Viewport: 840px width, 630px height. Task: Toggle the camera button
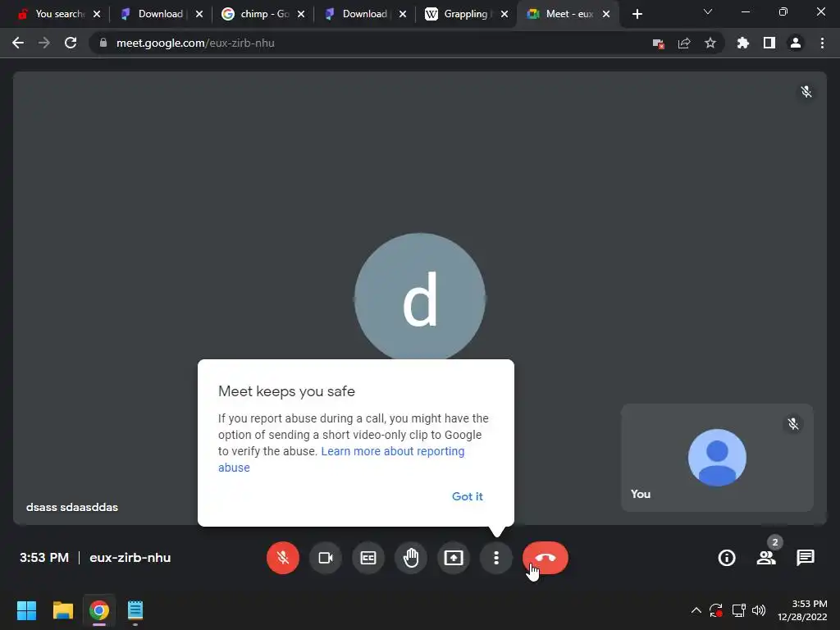coord(325,558)
